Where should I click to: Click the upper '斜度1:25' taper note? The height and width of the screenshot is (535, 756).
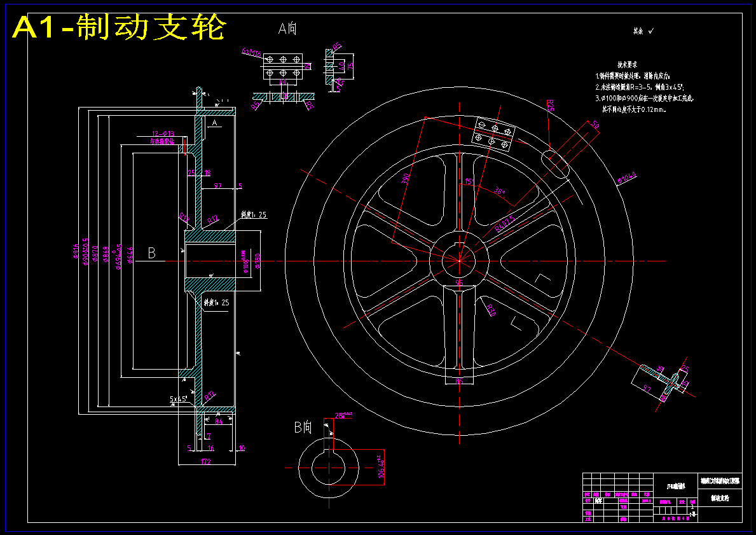(254, 214)
